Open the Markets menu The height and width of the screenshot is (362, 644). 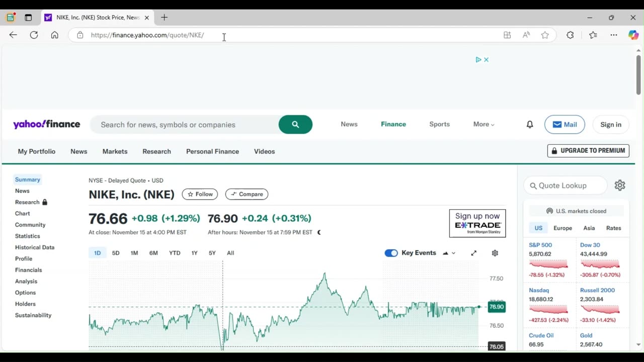point(115,151)
